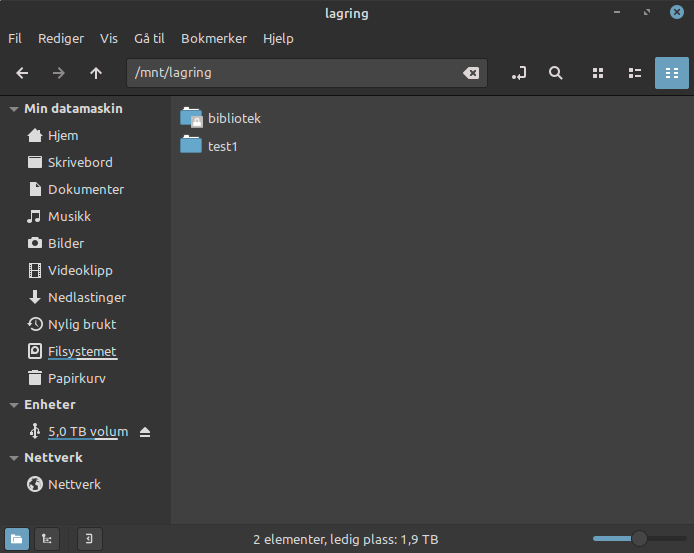694x553 pixels.
Task: Open Nedlastinger in the sidebar
Action: coord(85,298)
